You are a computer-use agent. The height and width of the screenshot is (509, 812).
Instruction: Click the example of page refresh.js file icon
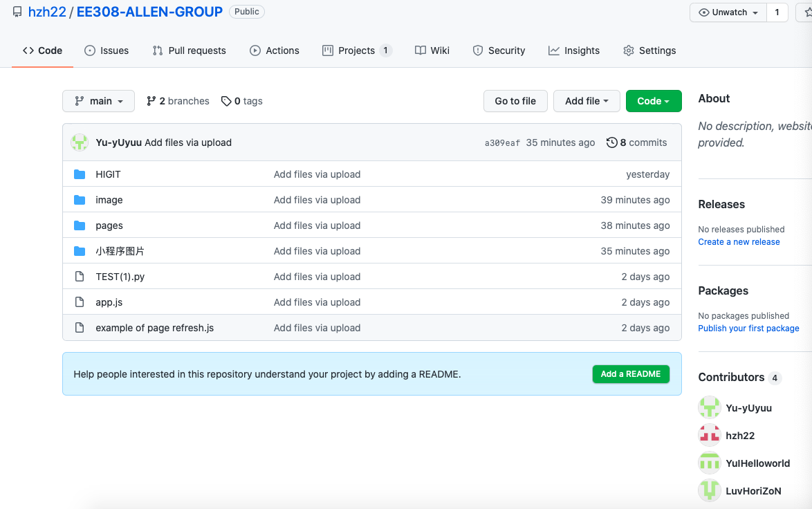pos(80,328)
